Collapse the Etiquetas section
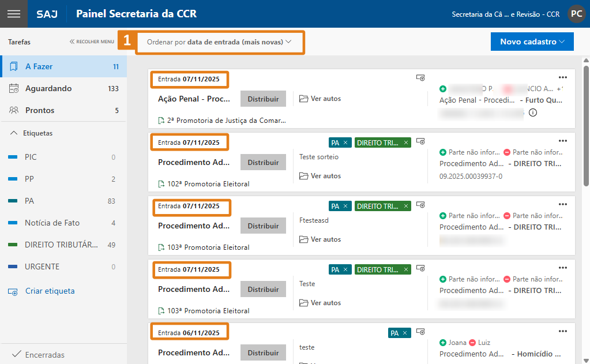This screenshot has height=364, width=590. coord(14,133)
